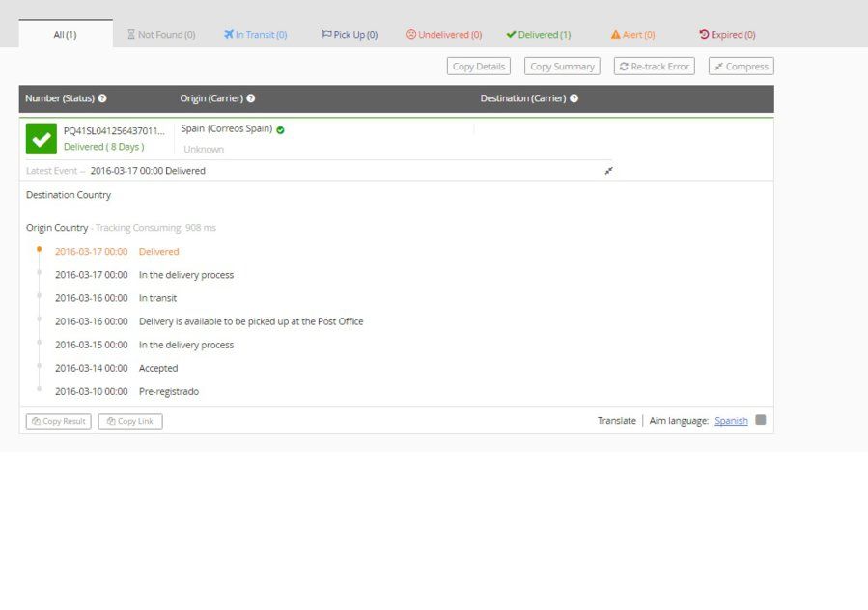Viewport: 868px width, 610px height.
Task: Open help icon next to Destination (Carrier)
Action: click(574, 98)
